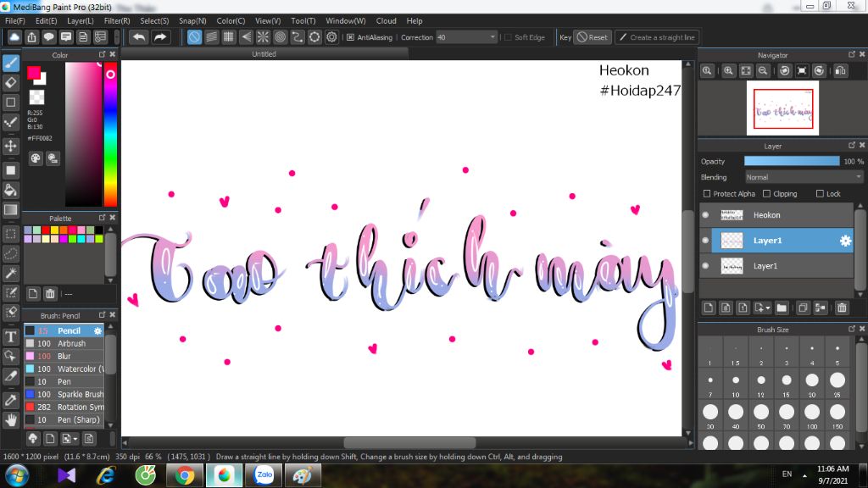Image resolution: width=868 pixels, height=488 pixels.
Task: Open the Blending mode dropdown
Action: pos(804,177)
